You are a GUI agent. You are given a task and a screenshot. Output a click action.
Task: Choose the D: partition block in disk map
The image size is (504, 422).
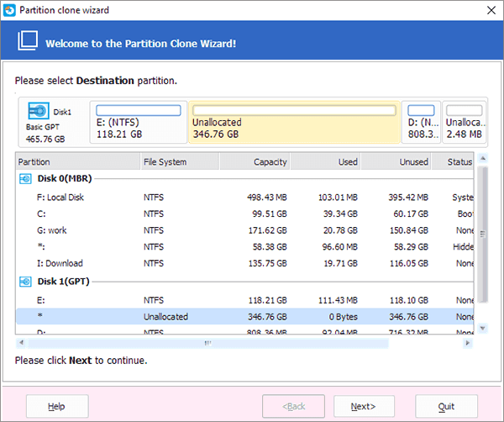[421, 122]
